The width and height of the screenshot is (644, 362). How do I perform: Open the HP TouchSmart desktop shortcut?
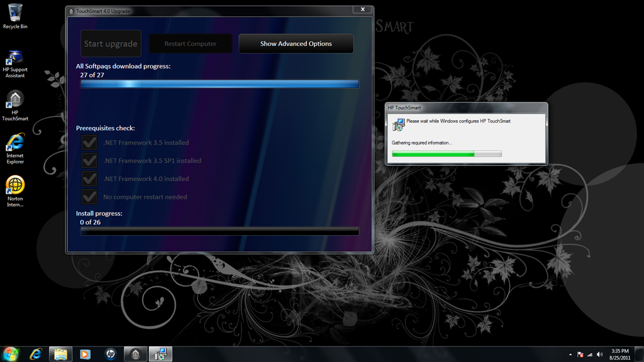[x=15, y=106]
